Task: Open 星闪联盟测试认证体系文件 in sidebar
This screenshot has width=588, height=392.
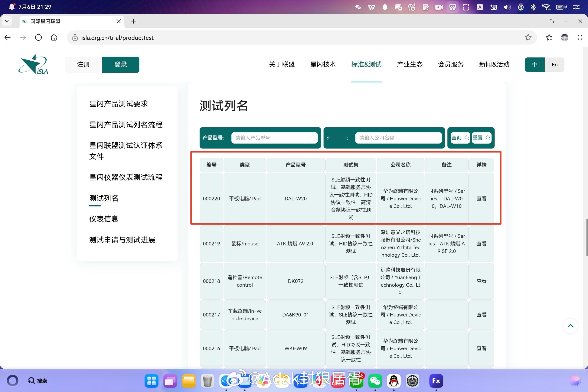Action: coord(126,151)
